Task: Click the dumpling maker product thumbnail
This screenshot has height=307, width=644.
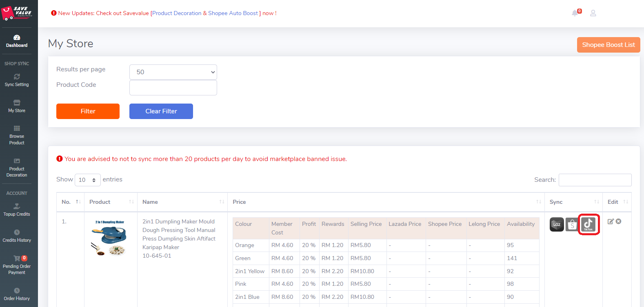Action: tap(110, 239)
